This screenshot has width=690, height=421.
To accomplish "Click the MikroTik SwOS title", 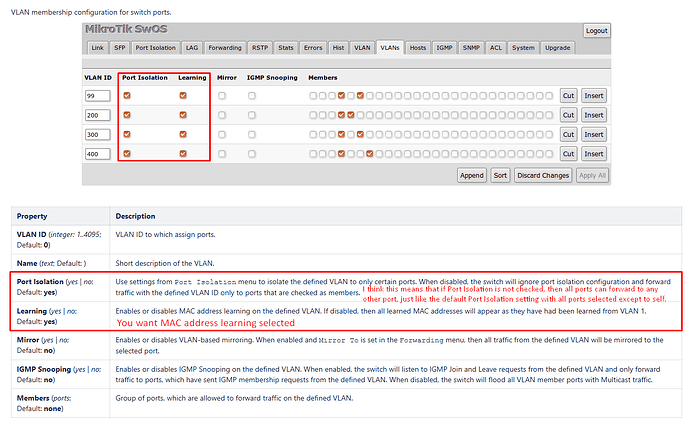I will [126, 29].
